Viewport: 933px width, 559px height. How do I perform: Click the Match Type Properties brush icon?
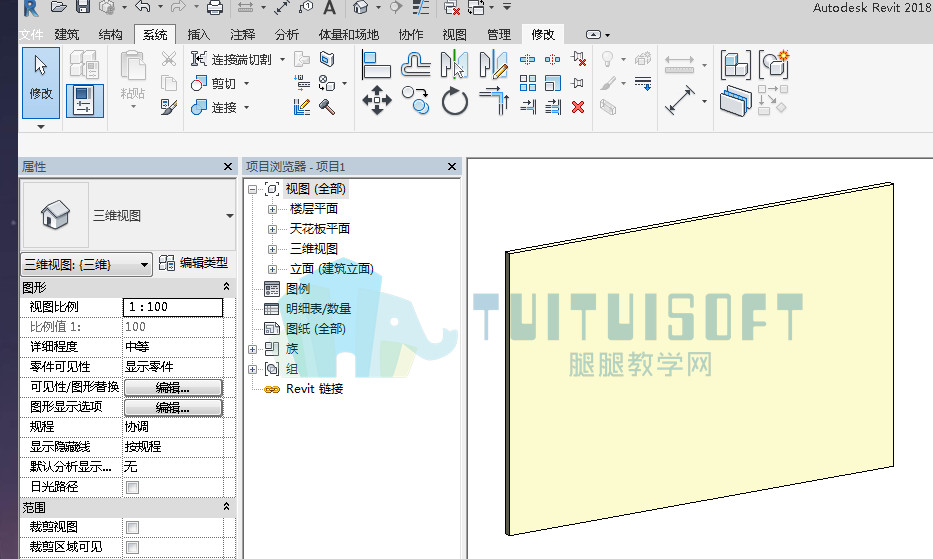(x=169, y=107)
